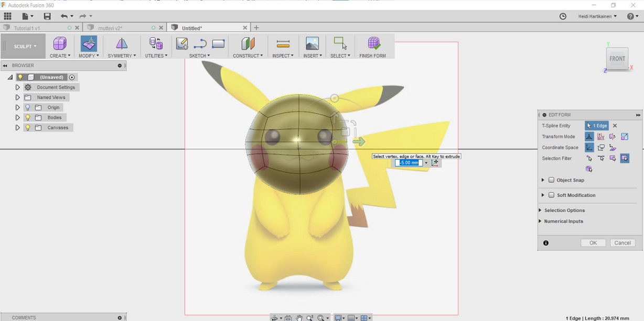The image size is (644, 321).
Task: Click the Undo arrow
Action: click(x=64, y=16)
